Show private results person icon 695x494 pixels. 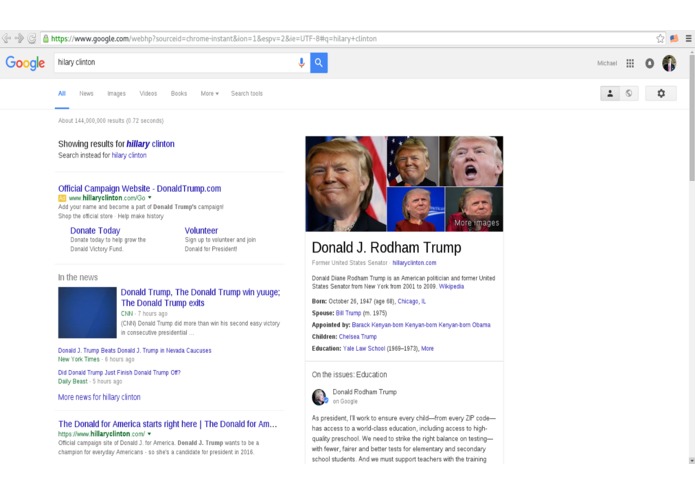click(x=610, y=93)
